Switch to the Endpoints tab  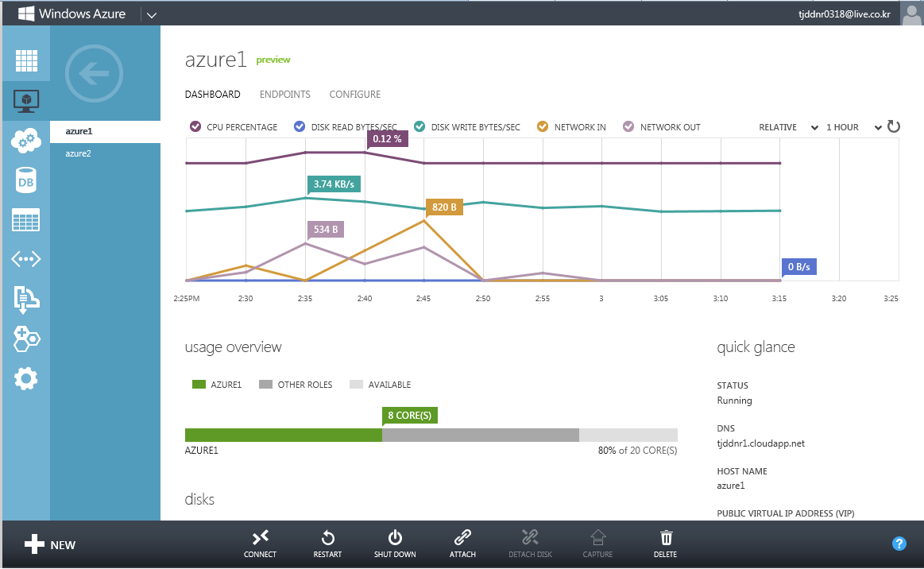coord(285,95)
